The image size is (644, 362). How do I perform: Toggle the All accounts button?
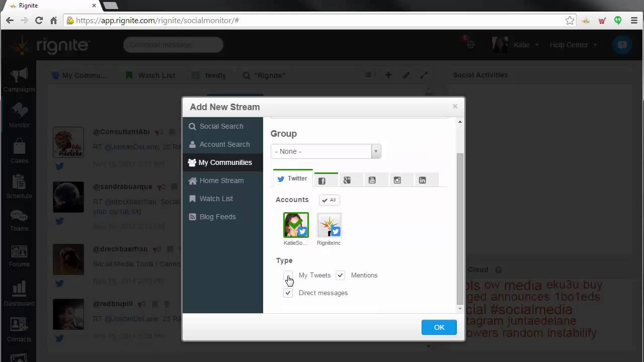pyautogui.click(x=330, y=200)
